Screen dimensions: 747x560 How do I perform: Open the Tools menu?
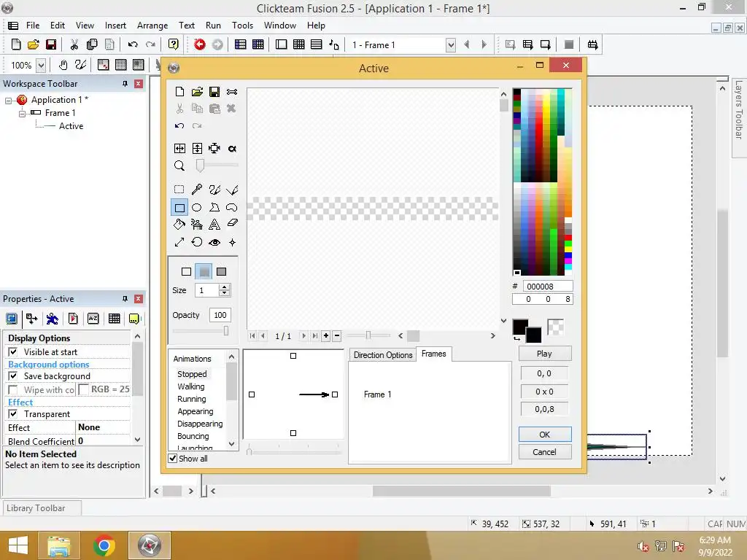(242, 26)
